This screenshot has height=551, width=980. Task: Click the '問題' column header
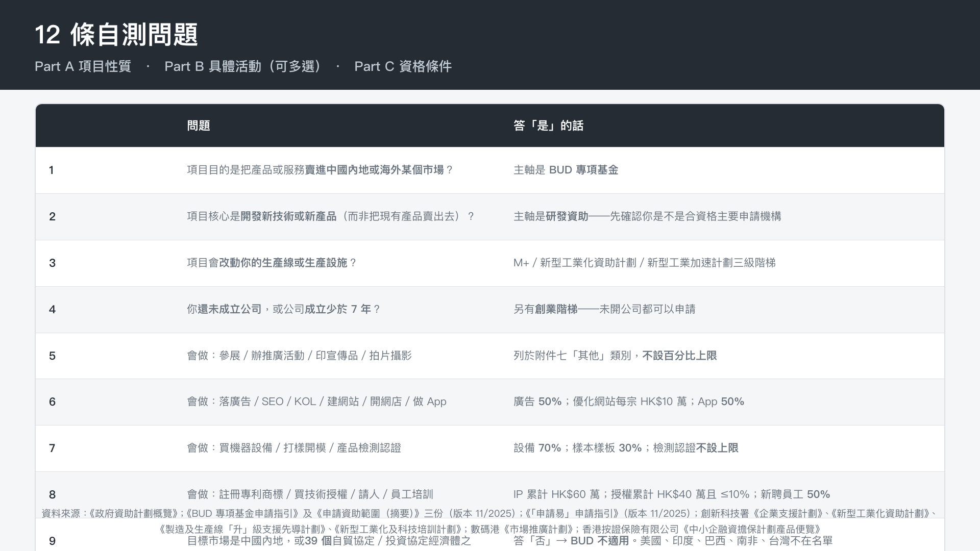(x=199, y=126)
